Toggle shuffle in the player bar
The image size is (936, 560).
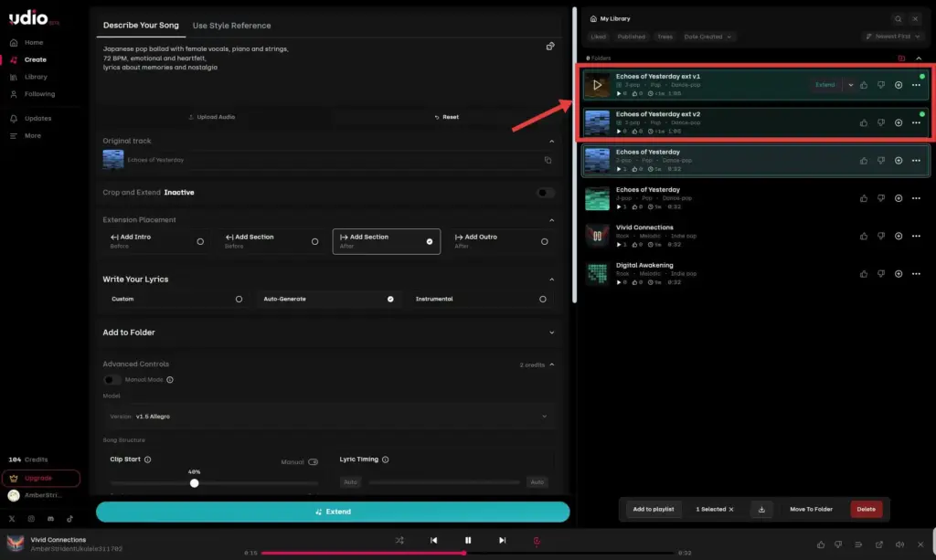(399, 540)
